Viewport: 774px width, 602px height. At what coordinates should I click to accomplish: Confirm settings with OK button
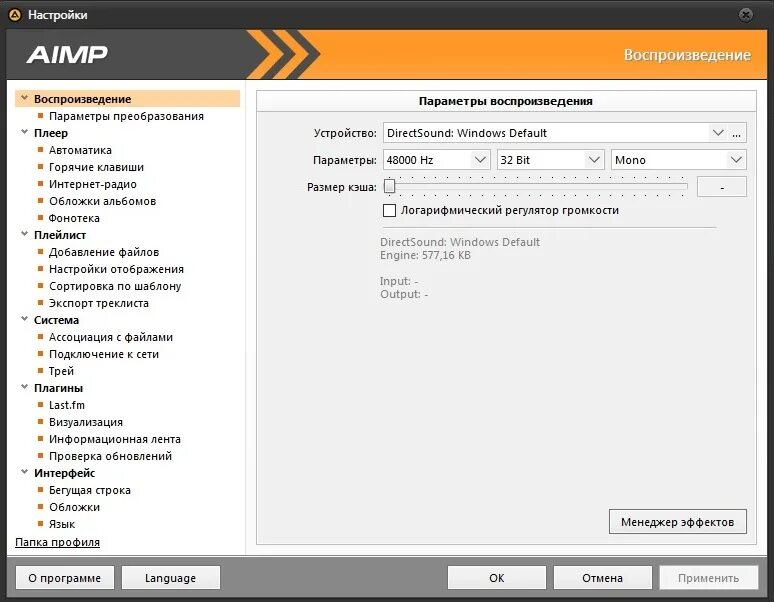(x=497, y=578)
